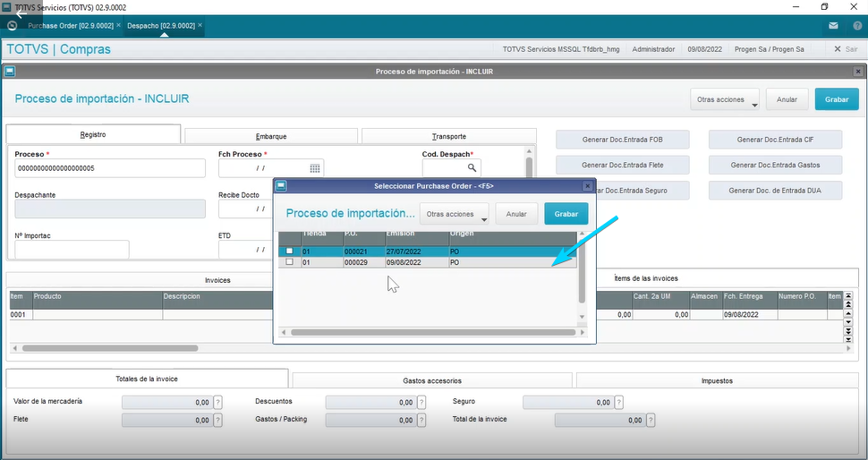Expand Otras acciones in main window
868x460 pixels.
point(725,99)
